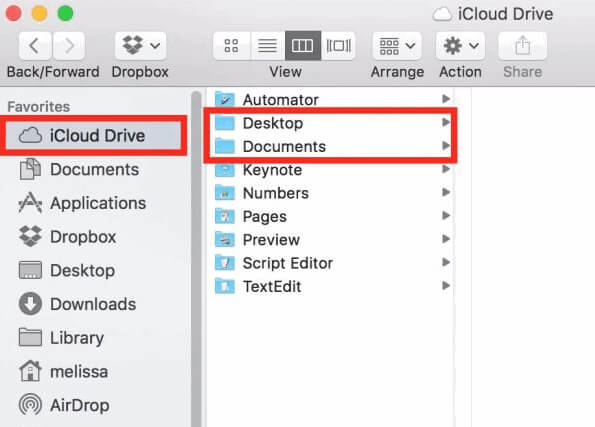The width and height of the screenshot is (595, 427).
Task: Select Documents in the iCloud Drive column
Action: (331, 146)
